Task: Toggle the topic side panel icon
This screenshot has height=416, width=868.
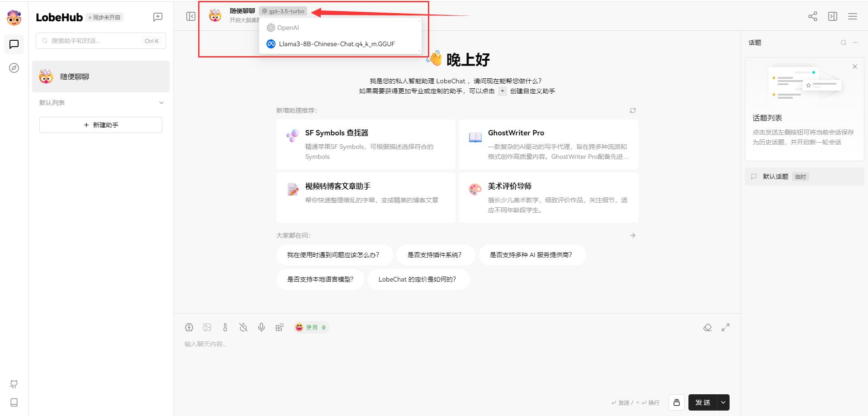Action: 833,16
